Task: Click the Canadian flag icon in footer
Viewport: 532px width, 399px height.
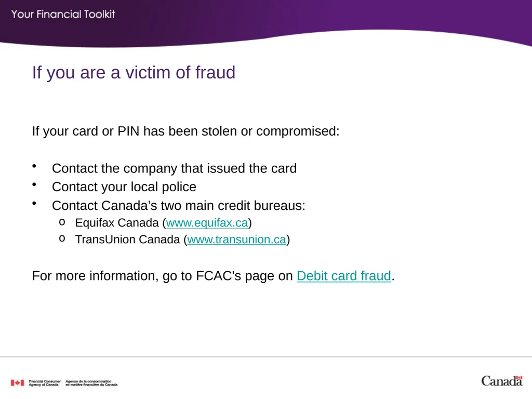Action: (17, 383)
